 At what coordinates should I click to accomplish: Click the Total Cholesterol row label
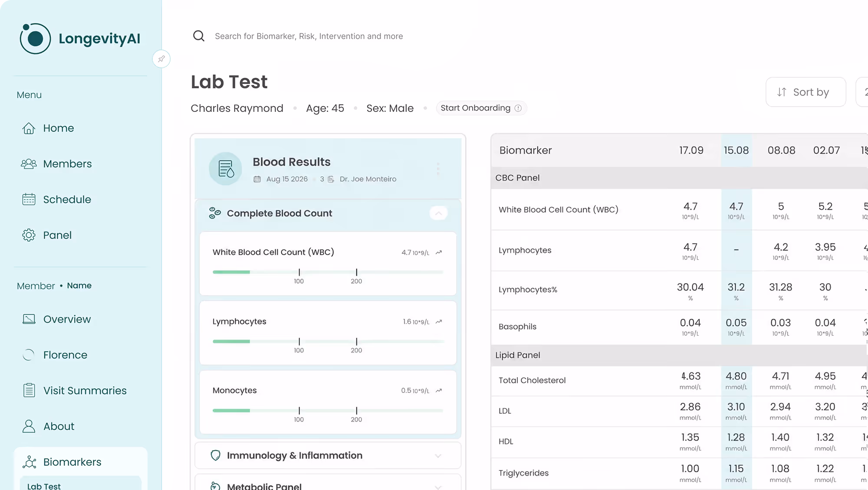pos(532,380)
